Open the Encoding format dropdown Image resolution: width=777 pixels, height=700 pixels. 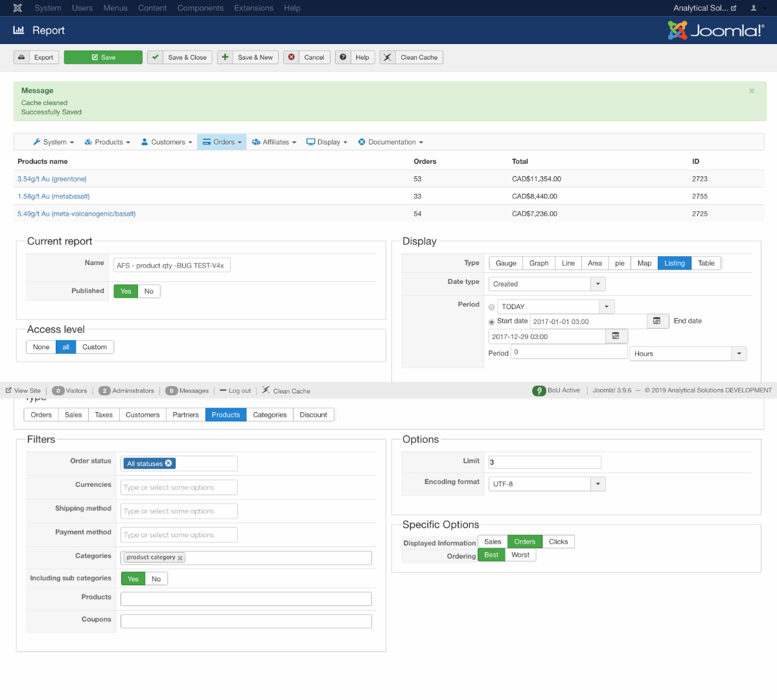597,484
